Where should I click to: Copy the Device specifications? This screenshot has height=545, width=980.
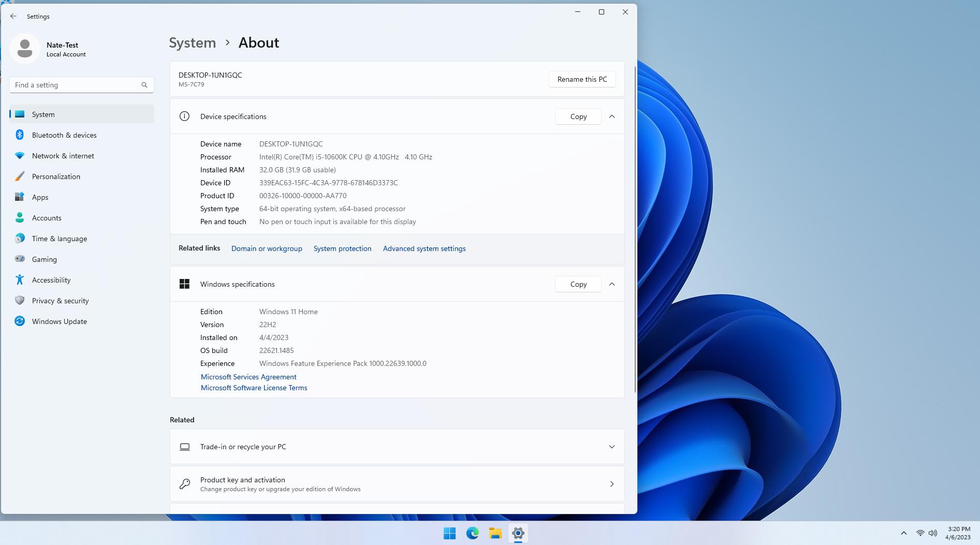coord(578,116)
